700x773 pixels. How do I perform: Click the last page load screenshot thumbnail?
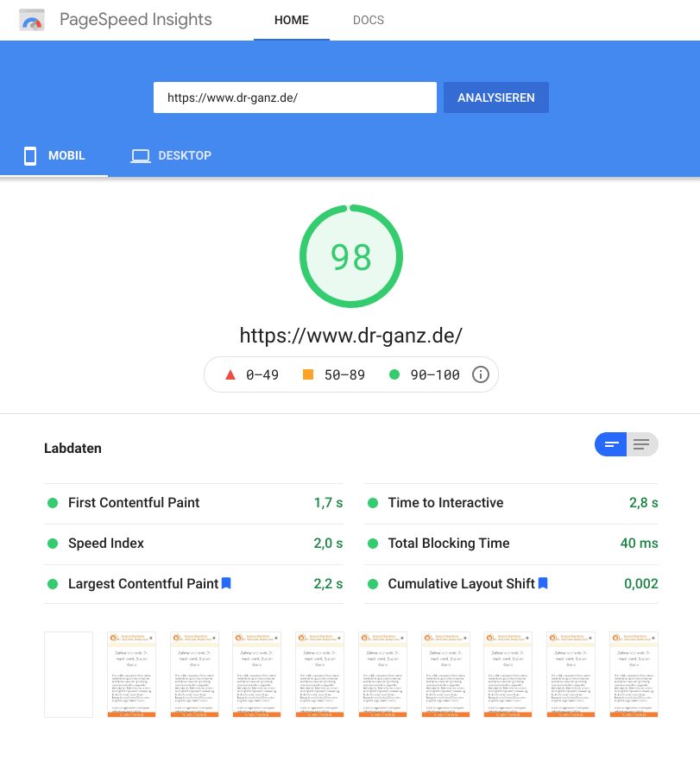pyautogui.click(x=634, y=674)
